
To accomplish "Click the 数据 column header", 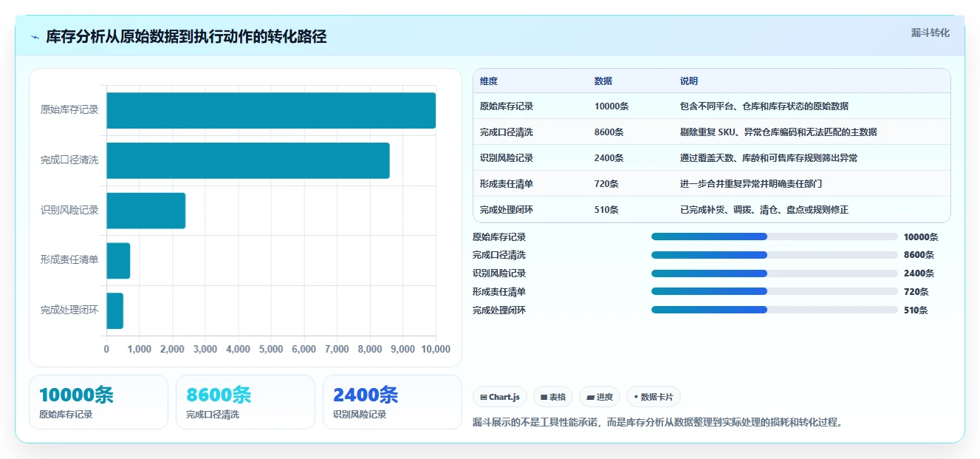I will point(603,81).
